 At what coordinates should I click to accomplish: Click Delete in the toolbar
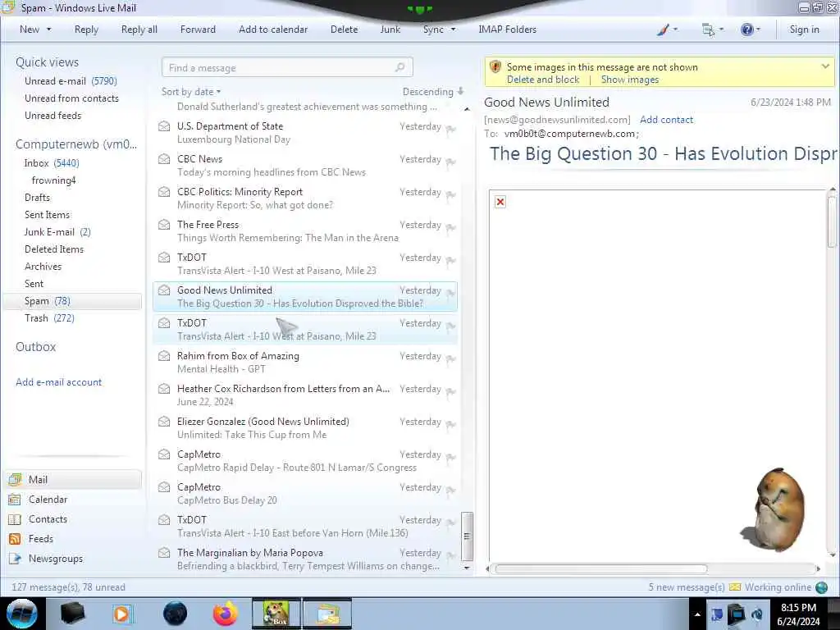tap(344, 30)
